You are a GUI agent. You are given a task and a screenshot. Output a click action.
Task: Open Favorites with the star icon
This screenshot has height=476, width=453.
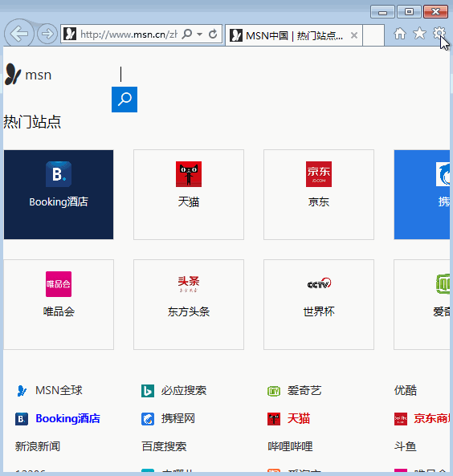coord(419,34)
